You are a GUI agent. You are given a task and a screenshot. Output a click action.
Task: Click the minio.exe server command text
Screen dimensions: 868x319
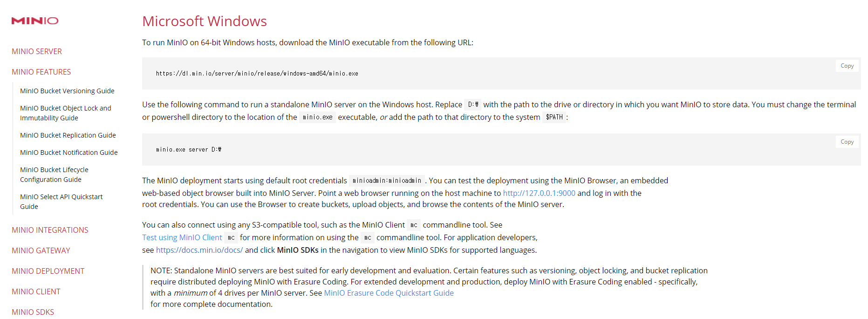189,150
